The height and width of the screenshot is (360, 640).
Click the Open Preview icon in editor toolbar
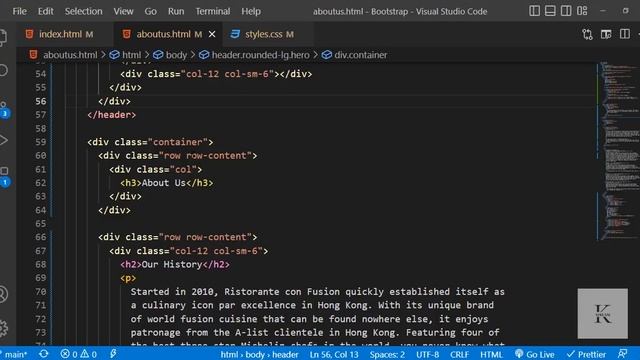(606, 34)
